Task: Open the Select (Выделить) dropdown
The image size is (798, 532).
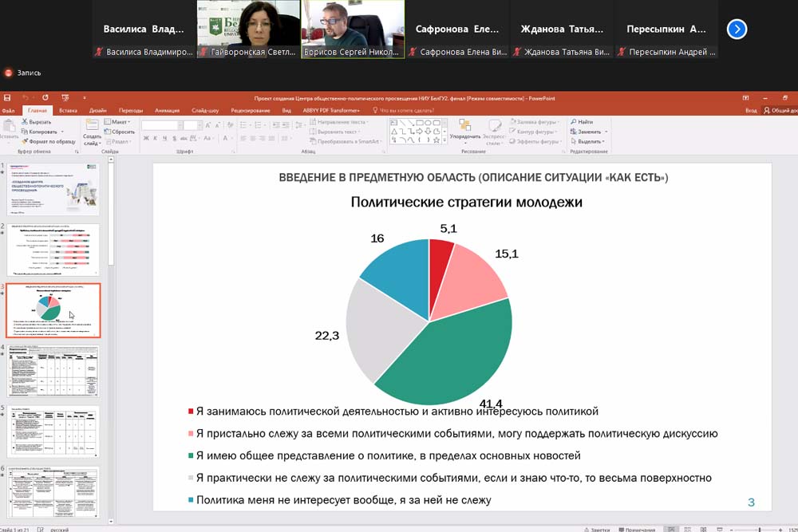Action: tap(589, 141)
